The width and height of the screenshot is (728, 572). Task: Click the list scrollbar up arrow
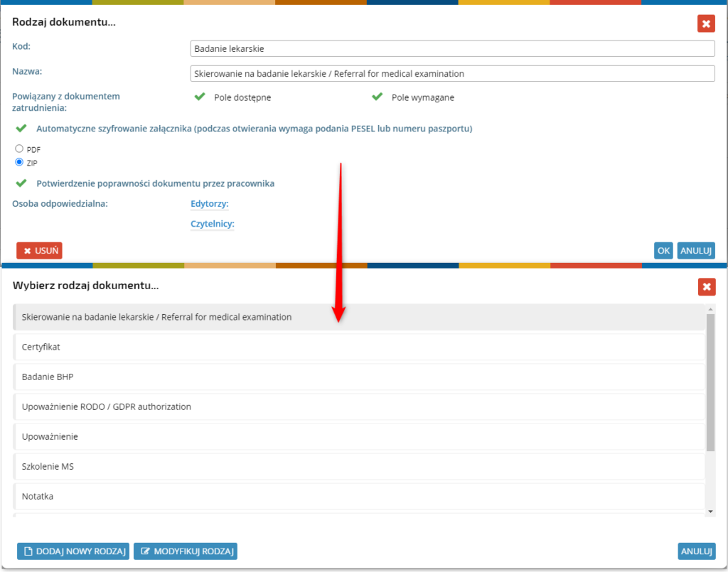coord(710,309)
